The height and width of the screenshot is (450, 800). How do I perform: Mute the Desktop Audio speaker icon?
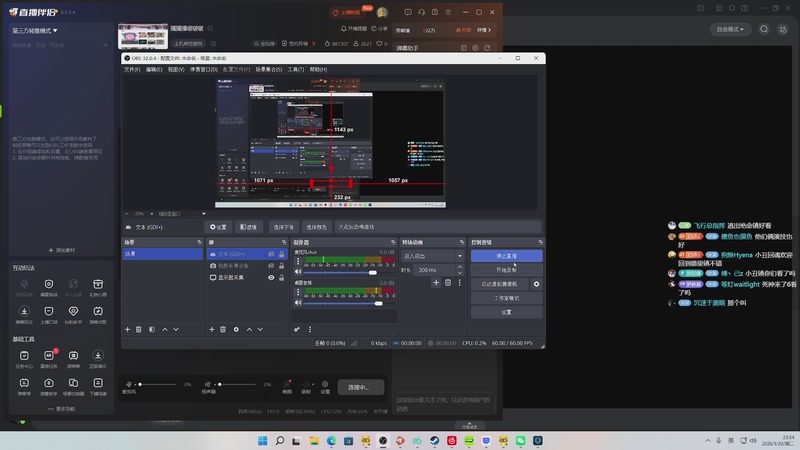pyautogui.click(x=298, y=303)
